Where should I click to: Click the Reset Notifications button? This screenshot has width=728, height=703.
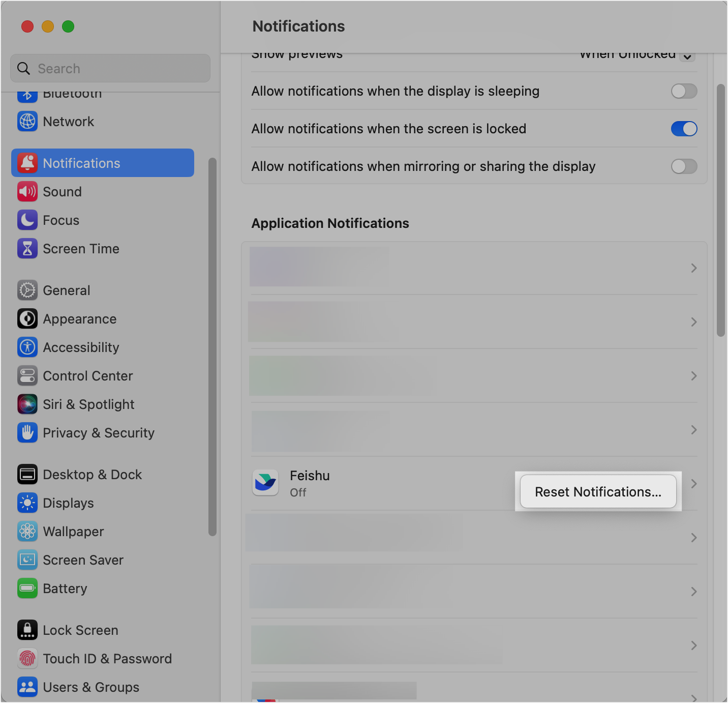(x=598, y=491)
